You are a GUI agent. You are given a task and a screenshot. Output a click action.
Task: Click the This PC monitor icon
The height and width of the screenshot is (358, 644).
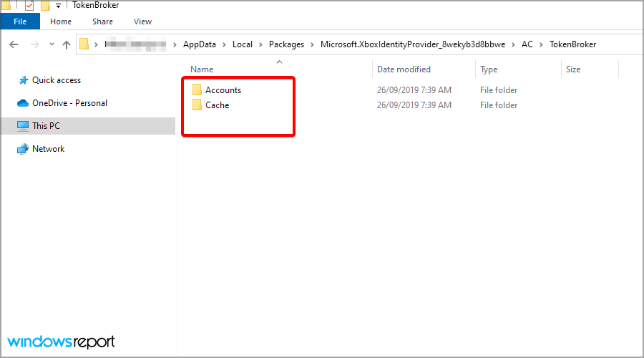(x=23, y=126)
